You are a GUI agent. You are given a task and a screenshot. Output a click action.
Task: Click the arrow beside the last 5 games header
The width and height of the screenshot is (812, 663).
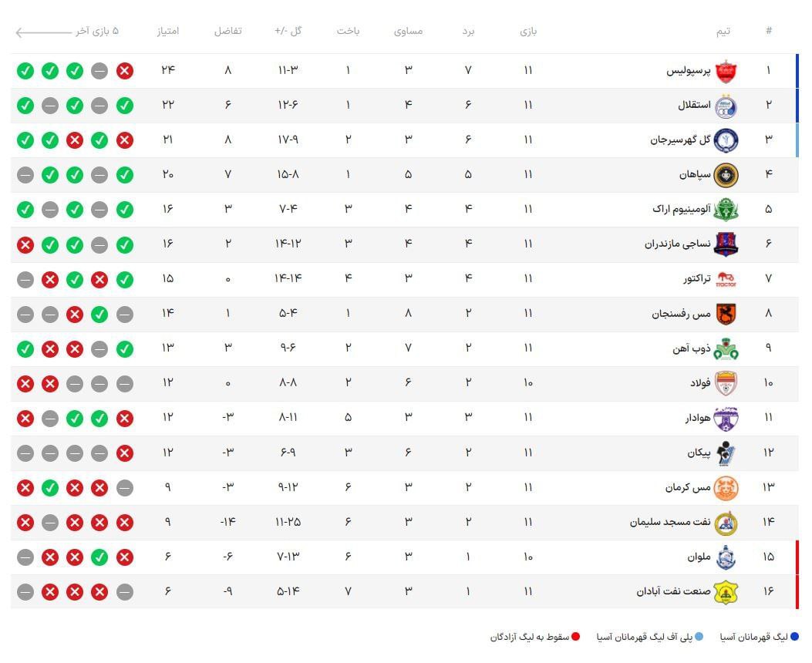pos(43,32)
